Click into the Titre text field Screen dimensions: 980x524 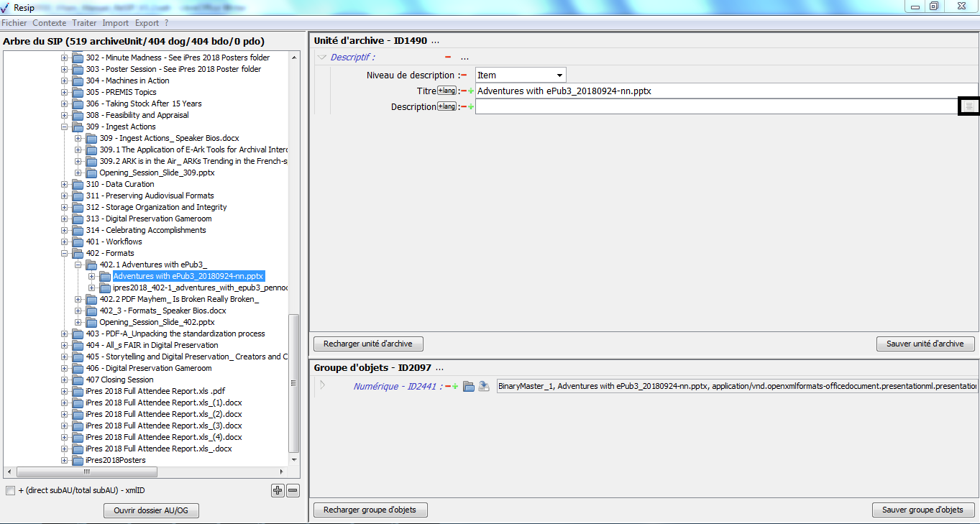tap(719, 91)
